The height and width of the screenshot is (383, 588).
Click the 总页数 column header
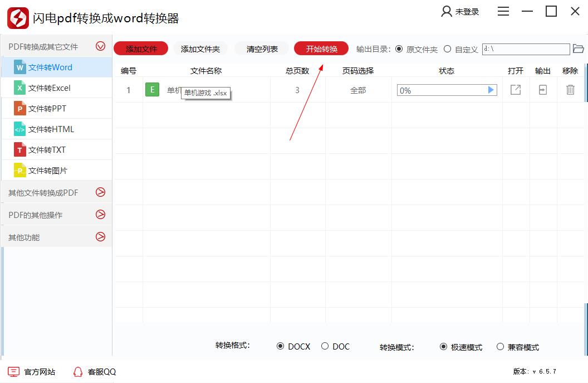coord(297,71)
